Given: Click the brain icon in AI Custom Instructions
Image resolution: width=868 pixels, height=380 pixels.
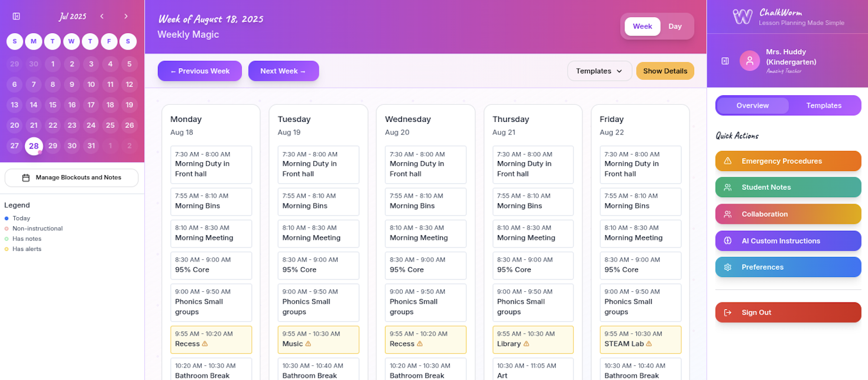Looking at the screenshot, I should pyautogui.click(x=728, y=241).
